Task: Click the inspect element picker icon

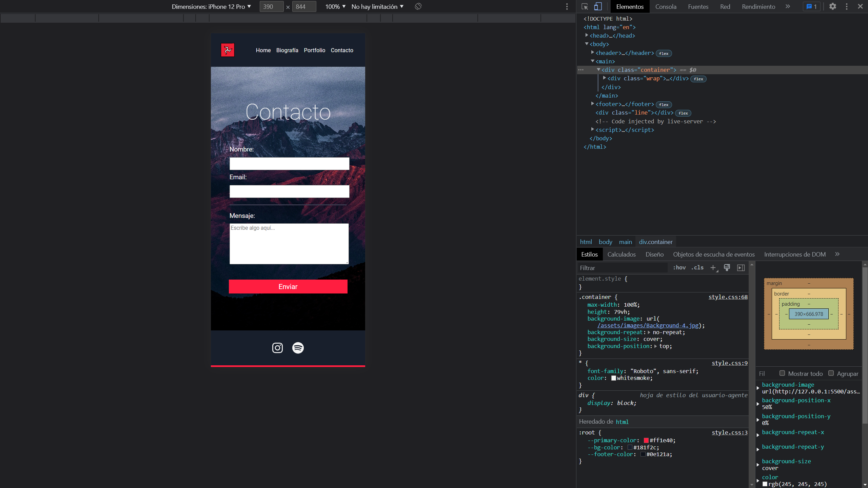Action: coord(585,6)
